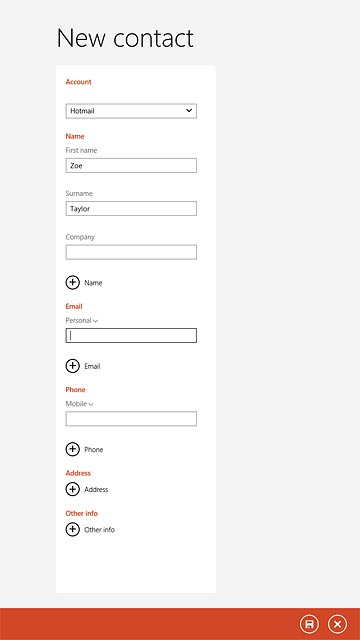Click the cancel X icon in bottom bar

pos(337,624)
